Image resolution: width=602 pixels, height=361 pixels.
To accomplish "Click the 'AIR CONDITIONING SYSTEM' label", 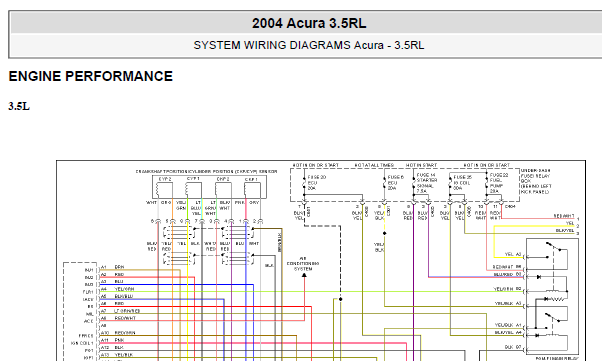I will point(303,264).
